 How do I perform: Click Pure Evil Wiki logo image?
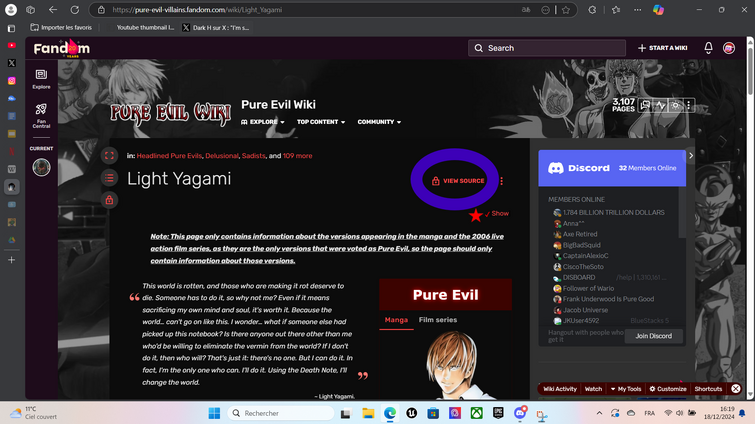click(x=170, y=114)
